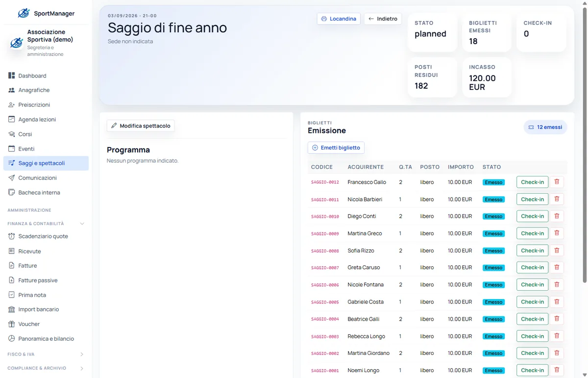Open Ricevute page
The image size is (588, 378).
(46, 251)
